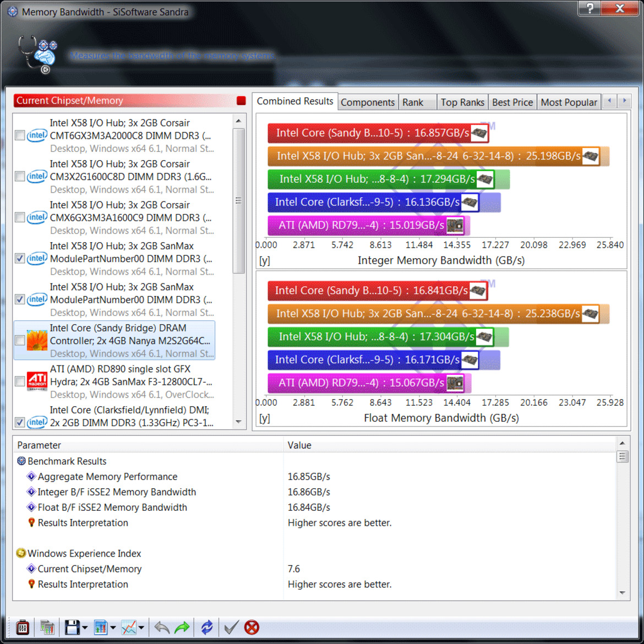Toggle [y] axis on Integer Memory Bandwidth chart
Image resolution: width=644 pixels, height=644 pixels.
[x=265, y=261]
